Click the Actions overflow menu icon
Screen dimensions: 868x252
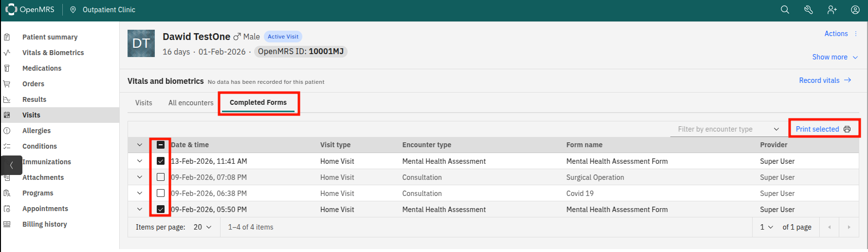click(x=856, y=34)
